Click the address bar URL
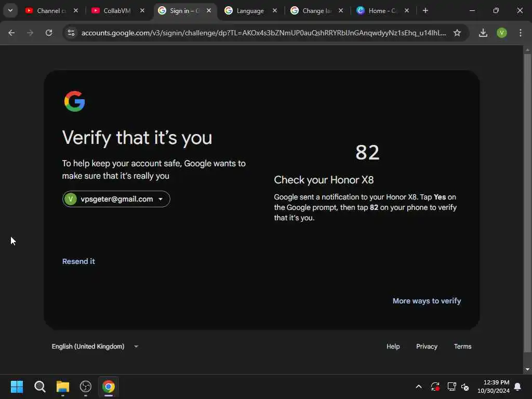 pos(263,33)
